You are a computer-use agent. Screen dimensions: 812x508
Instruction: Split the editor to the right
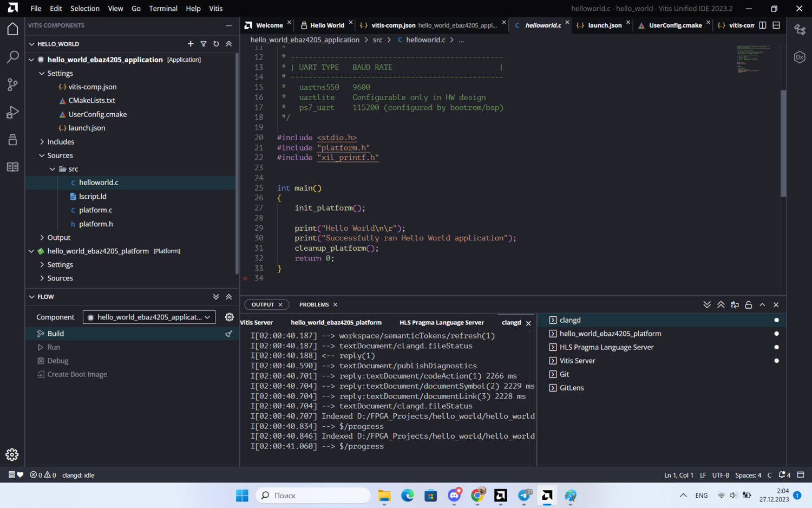(x=762, y=25)
